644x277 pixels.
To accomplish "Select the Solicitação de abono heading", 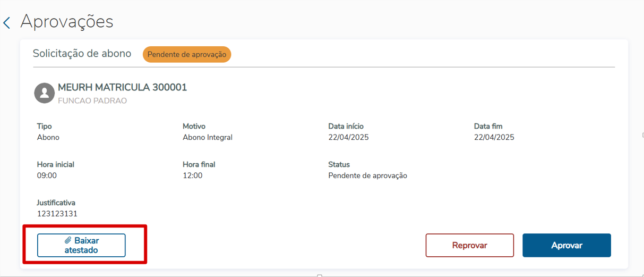I will pyautogui.click(x=82, y=54).
